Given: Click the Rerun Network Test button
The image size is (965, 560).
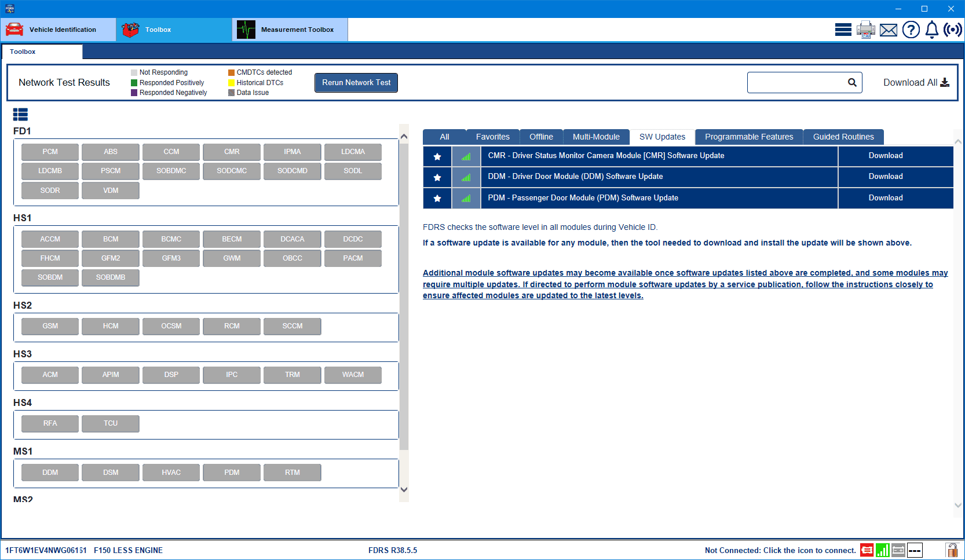Looking at the screenshot, I should [356, 82].
